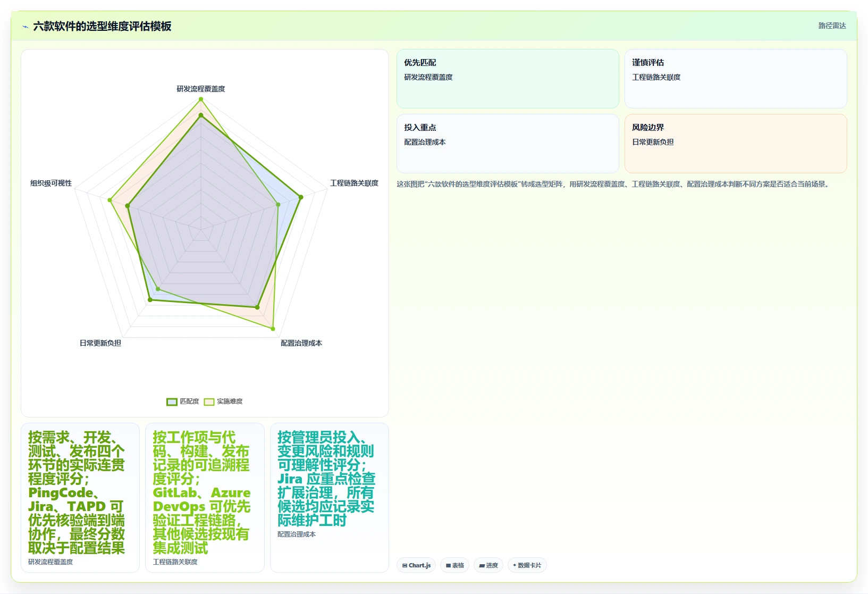Click the 实施难度 data point on 组织级可视性 axis
The width and height of the screenshot is (868, 594).
tap(110, 200)
